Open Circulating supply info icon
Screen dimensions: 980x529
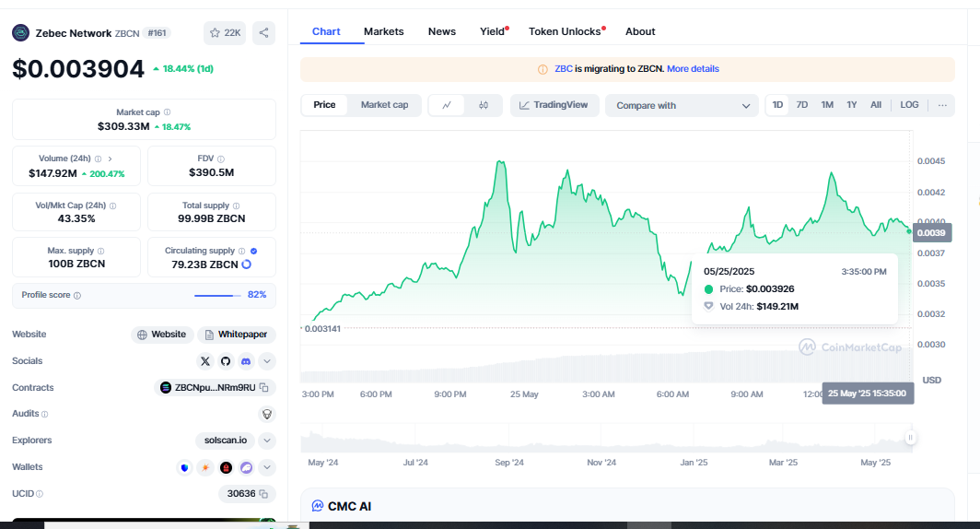(242, 251)
